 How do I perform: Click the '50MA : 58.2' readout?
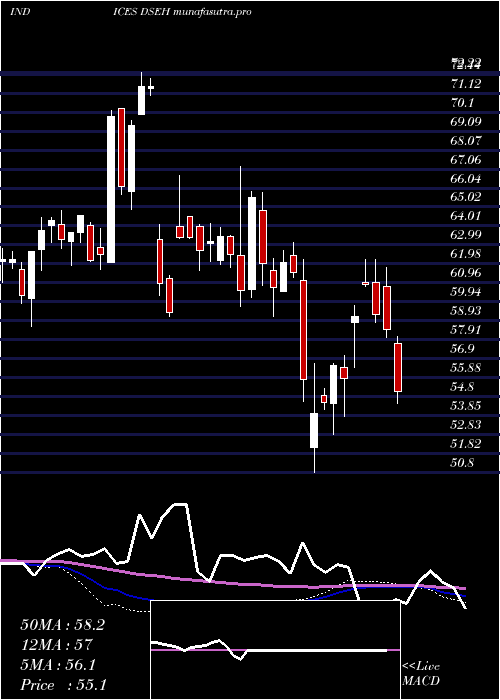pyautogui.click(x=63, y=625)
